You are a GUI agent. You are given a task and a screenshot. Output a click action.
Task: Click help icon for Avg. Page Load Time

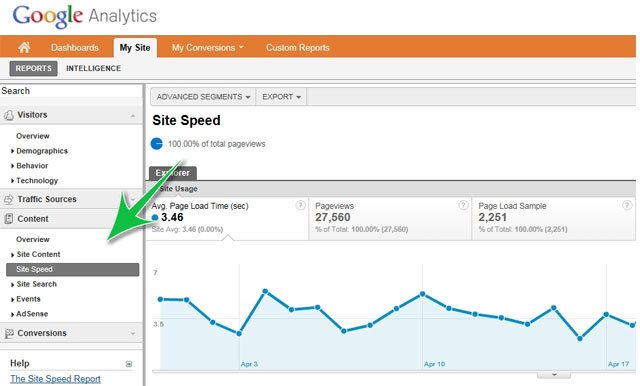click(x=300, y=205)
